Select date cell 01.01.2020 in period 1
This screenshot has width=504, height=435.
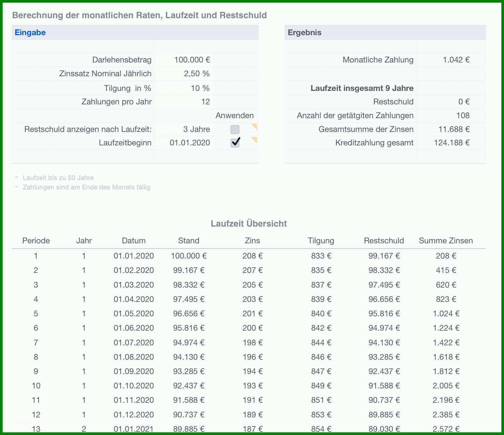(x=134, y=256)
